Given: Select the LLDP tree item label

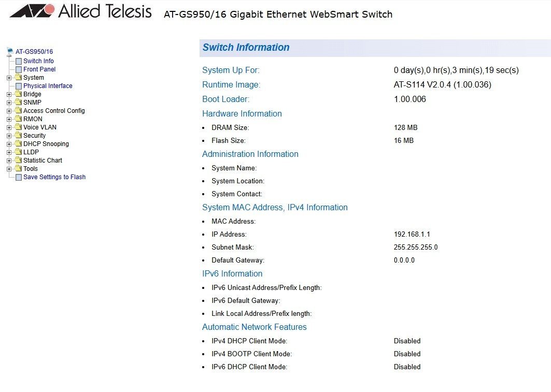Looking at the screenshot, I should [31, 152].
